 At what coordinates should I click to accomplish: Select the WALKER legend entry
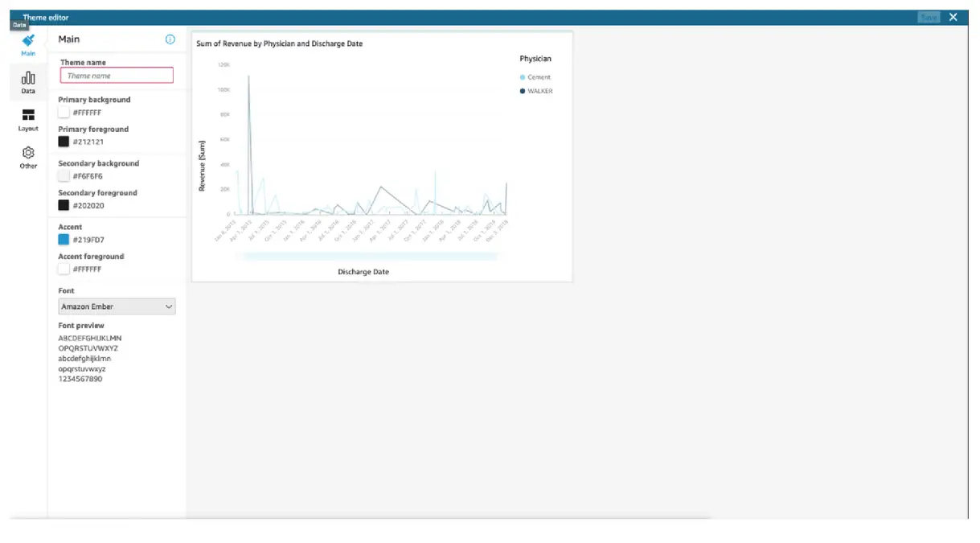(x=536, y=91)
